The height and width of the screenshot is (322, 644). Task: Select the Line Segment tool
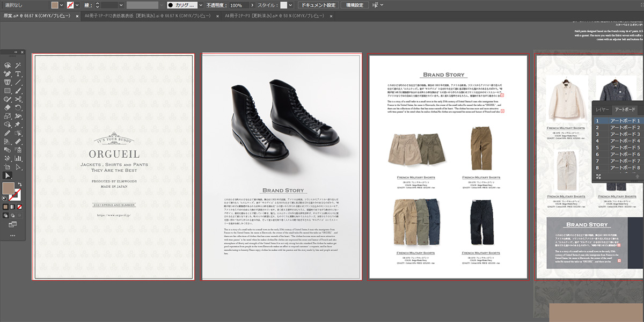click(x=18, y=83)
